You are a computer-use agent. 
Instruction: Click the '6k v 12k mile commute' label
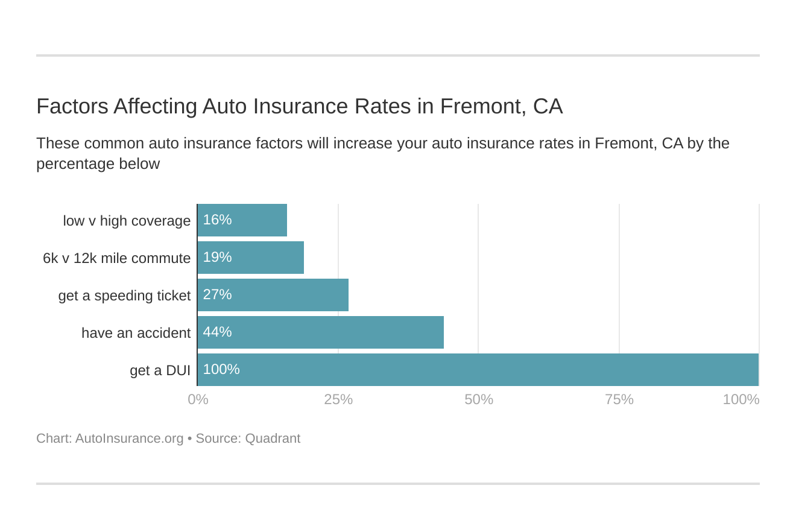click(116, 258)
